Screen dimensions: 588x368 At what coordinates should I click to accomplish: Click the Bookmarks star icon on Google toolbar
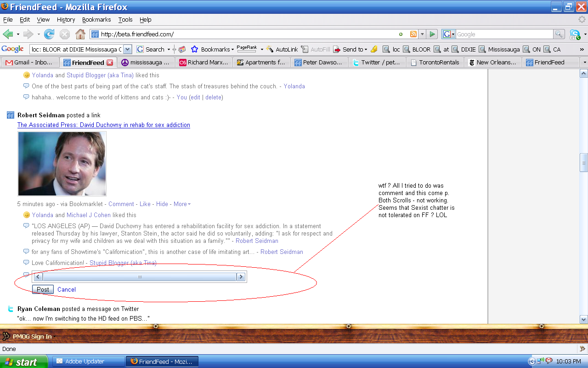pyautogui.click(x=194, y=49)
